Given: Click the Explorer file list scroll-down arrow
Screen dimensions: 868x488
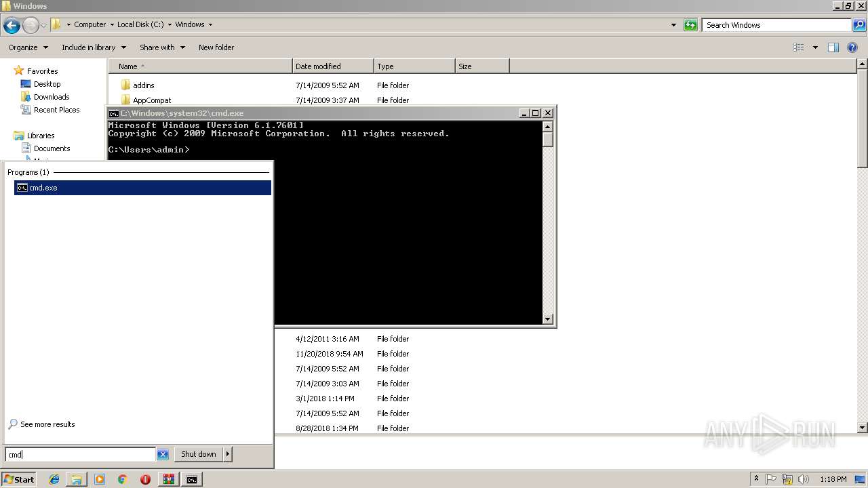Looking at the screenshot, I should pos(862,428).
